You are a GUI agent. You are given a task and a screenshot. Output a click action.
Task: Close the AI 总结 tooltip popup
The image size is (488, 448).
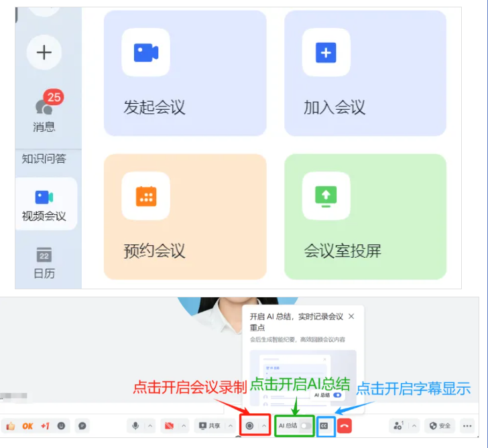351,316
